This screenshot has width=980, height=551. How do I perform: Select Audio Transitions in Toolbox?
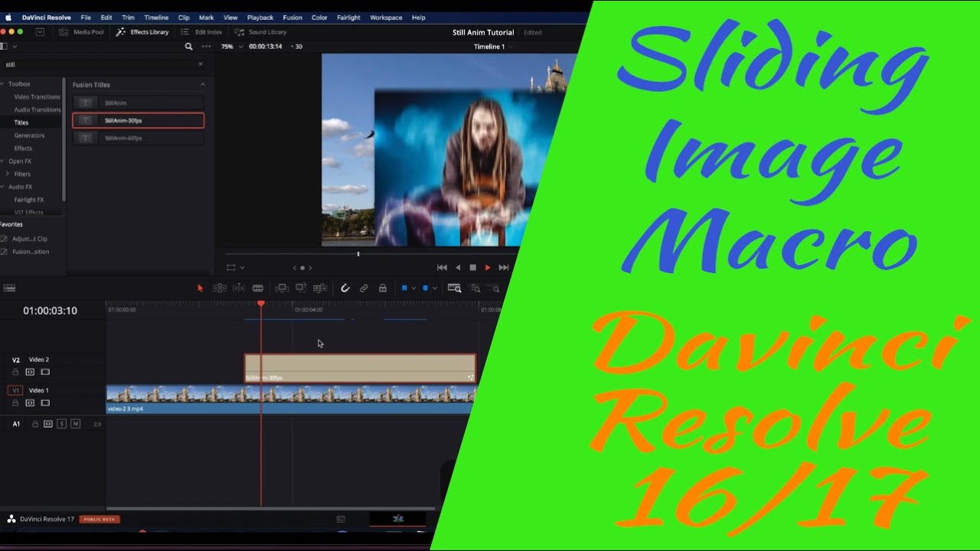37,109
